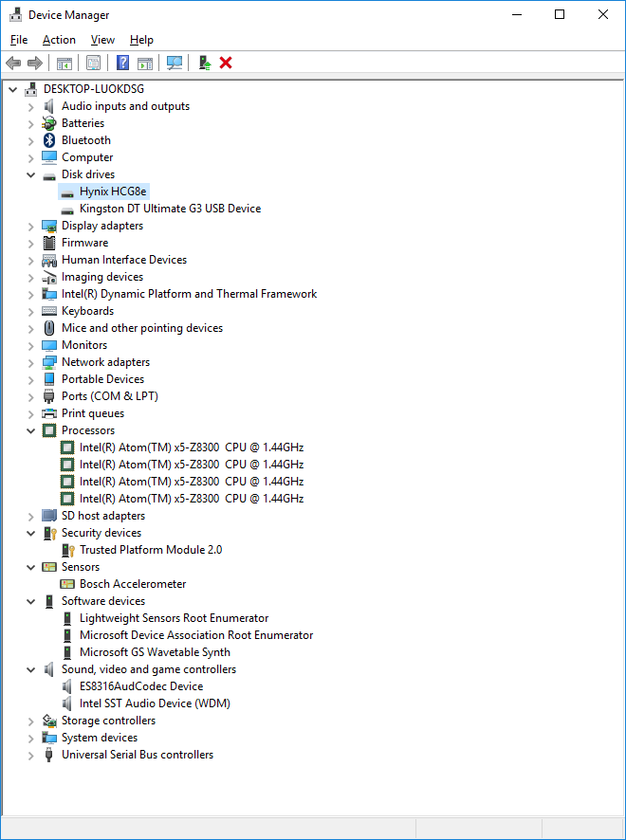Open the Action menu
Viewport: 626px width, 840px height.
click(x=59, y=40)
